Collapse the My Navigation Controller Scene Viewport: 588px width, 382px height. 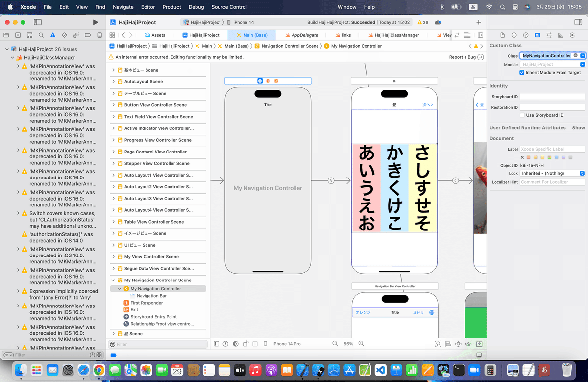(x=114, y=280)
